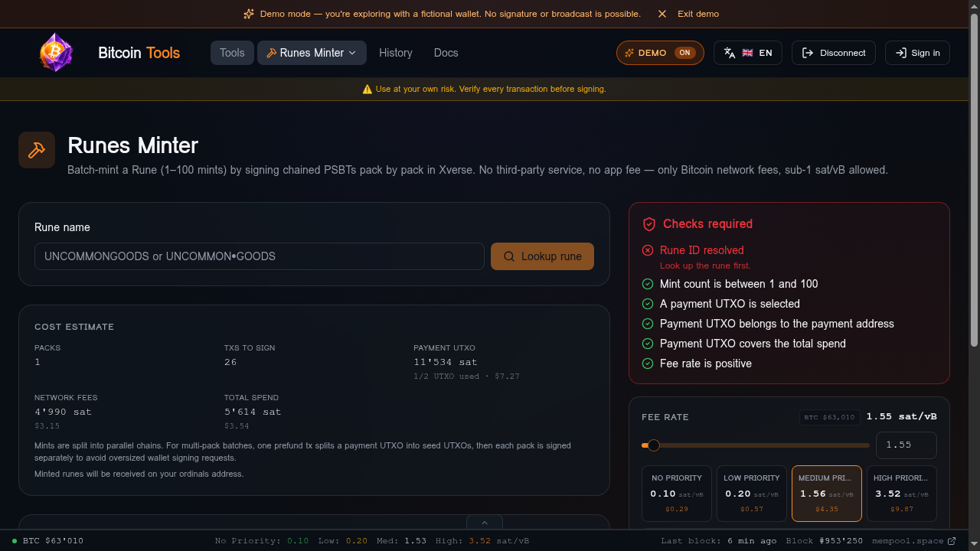Click the sparkle icon in the demo mode banner
Screen dimensions: 980x551
(249, 14)
